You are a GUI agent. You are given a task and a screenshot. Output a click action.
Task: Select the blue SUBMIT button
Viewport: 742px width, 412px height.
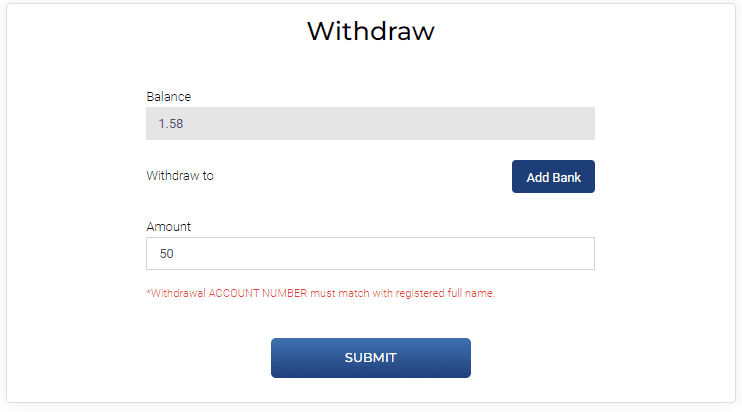click(371, 358)
